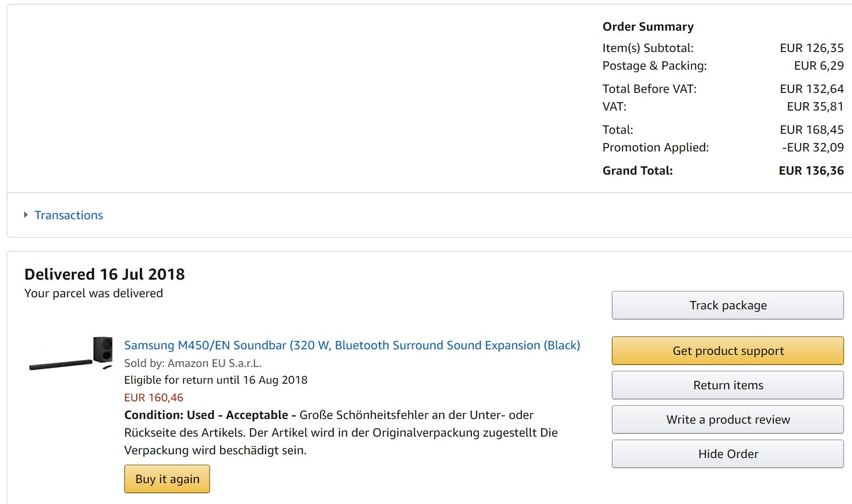Image resolution: width=852 pixels, height=504 pixels.
Task: Expand the Transactions disclosure triangle
Action: 26,215
